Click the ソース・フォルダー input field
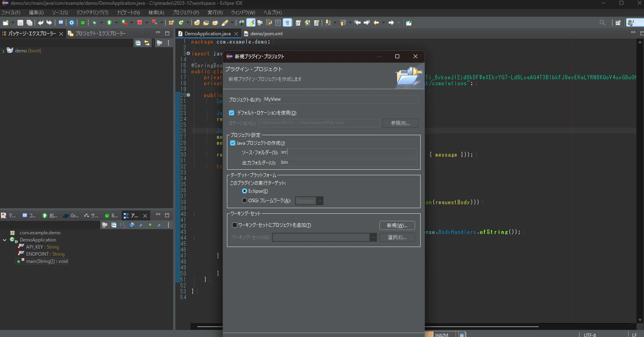 tap(349, 152)
